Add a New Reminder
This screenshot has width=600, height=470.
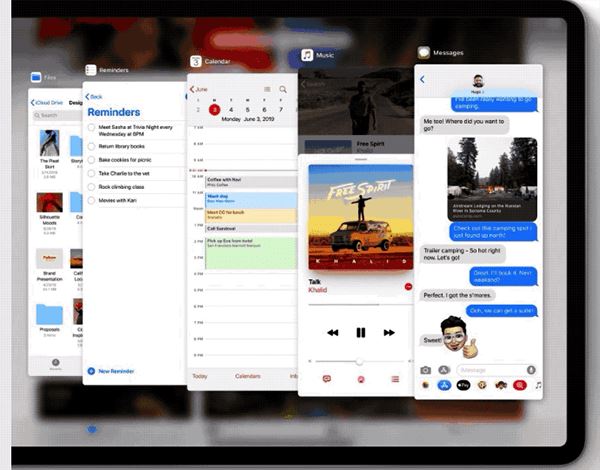coord(111,371)
